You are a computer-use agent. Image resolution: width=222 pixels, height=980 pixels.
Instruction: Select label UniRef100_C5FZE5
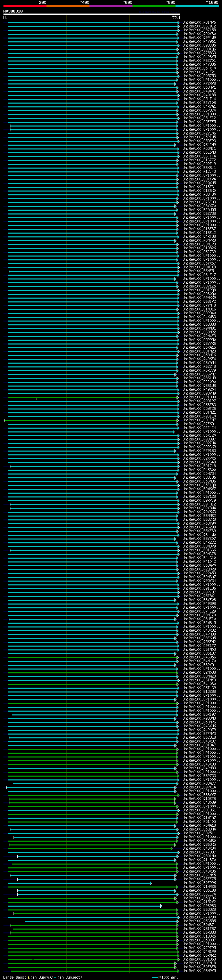pyautogui.click(x=199, y=122)
